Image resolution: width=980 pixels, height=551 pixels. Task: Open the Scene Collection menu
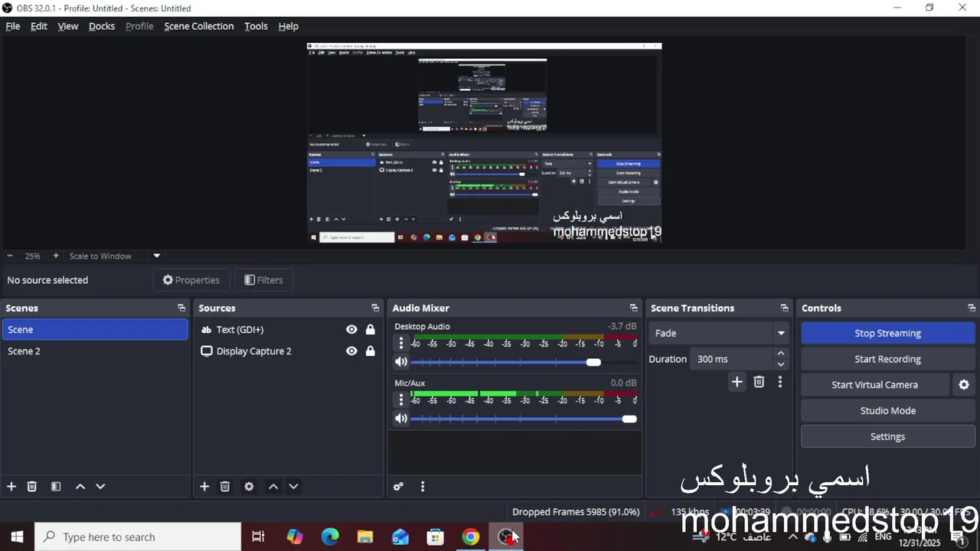[x=199, y=26]
